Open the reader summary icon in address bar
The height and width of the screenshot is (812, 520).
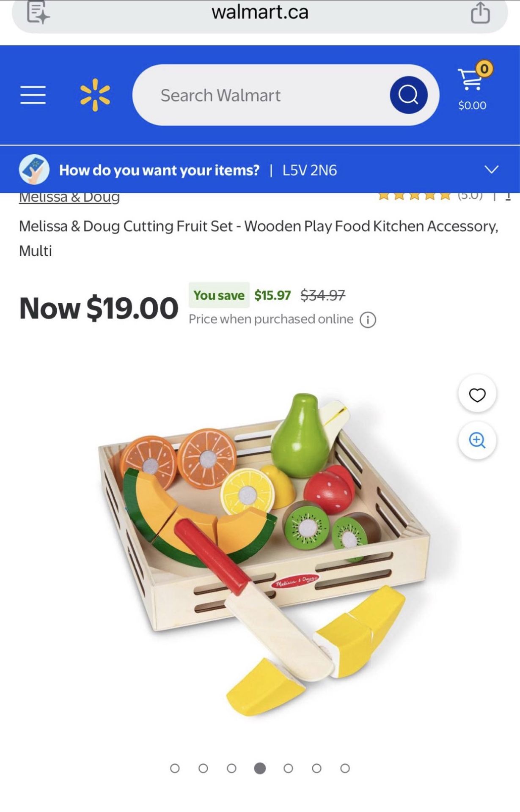tap(38, 12)
